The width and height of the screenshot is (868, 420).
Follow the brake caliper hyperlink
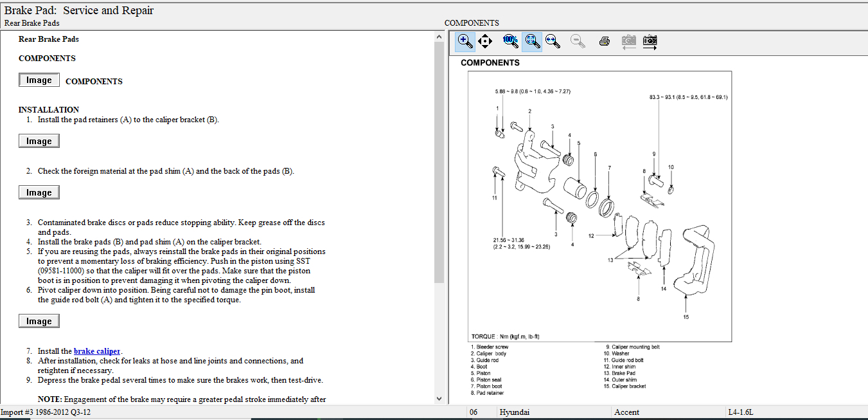tap(97, 351)
